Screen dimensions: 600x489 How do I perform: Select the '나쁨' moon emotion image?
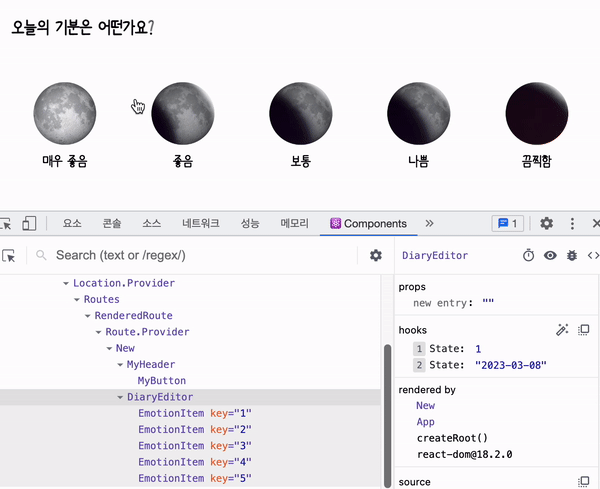[x=419, y=113]
